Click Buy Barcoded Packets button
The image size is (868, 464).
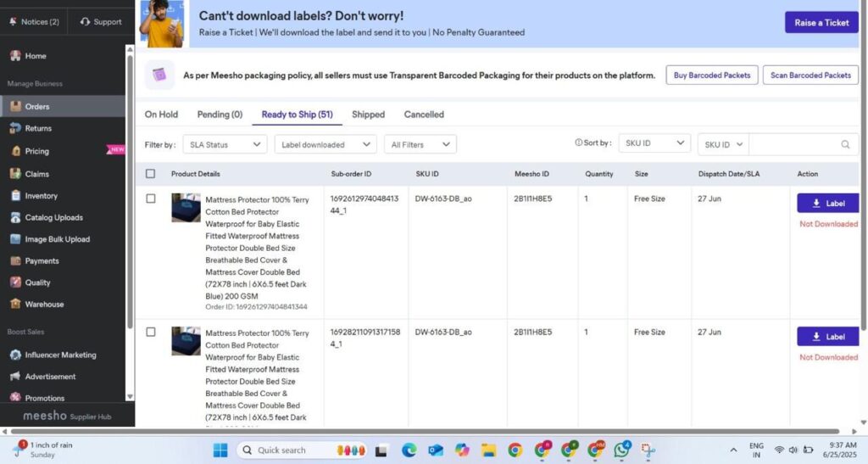tap(712, 75)
